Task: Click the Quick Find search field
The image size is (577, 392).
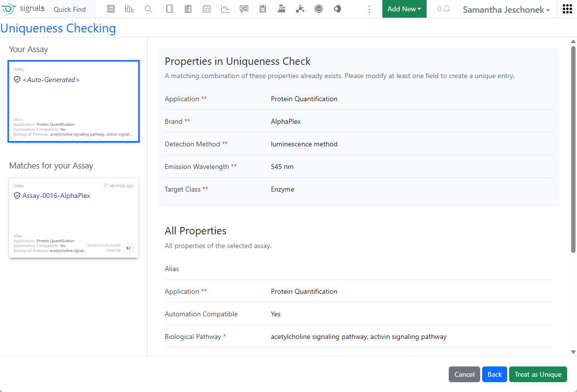Action: (x=71, y=9)
